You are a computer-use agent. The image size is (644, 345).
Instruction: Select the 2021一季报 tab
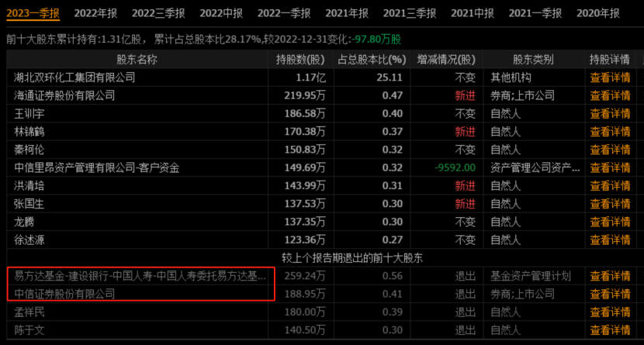(535, 13)
